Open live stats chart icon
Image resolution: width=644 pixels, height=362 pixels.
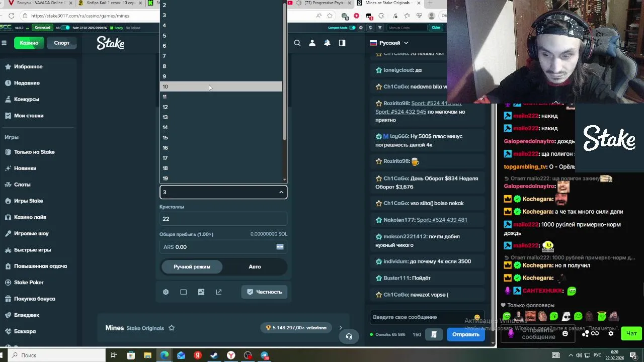[x=201, y=292]
